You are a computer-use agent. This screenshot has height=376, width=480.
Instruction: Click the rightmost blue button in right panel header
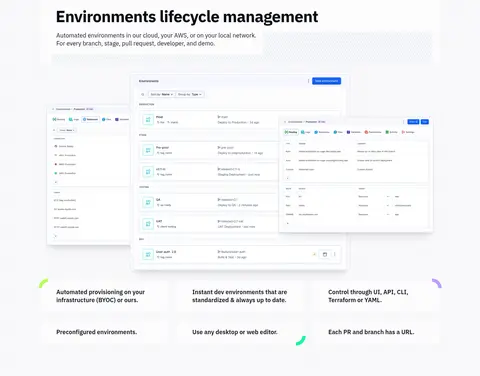425,122
